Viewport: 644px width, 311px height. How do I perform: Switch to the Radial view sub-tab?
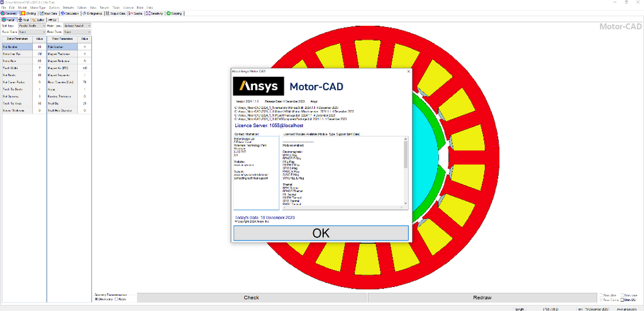pos(8,20)
